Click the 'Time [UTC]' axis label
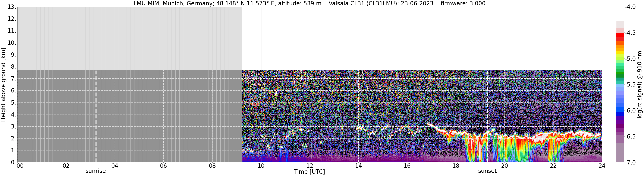 click(310, 172)
